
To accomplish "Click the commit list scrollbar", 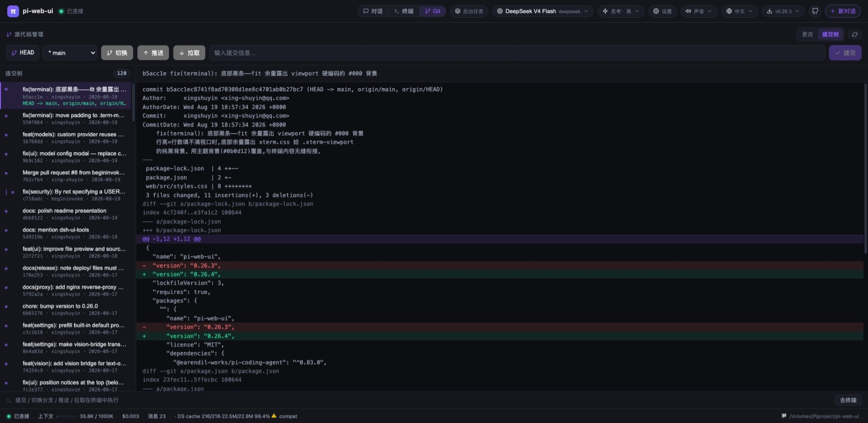I will [133, 102].
